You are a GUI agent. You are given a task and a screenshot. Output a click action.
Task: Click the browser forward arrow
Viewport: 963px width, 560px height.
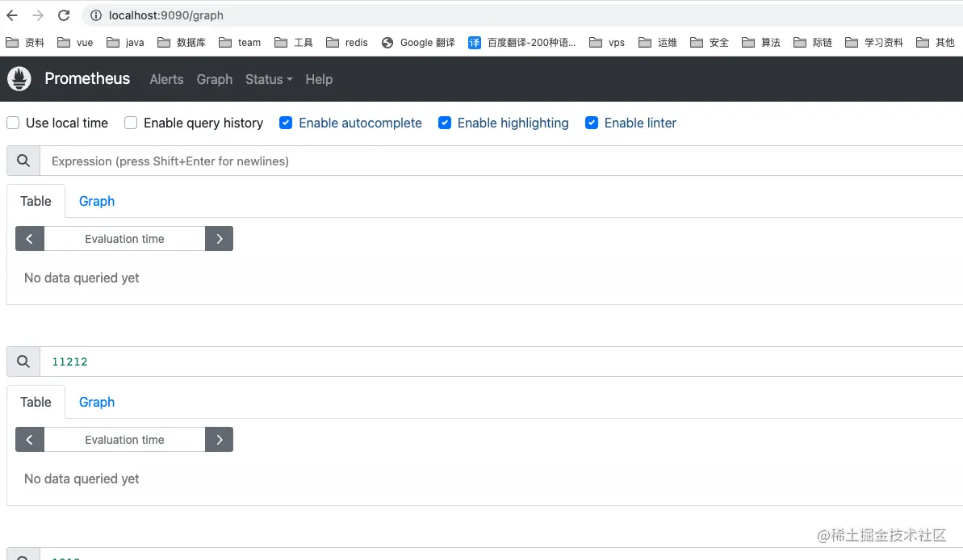[x=38, y=15]
